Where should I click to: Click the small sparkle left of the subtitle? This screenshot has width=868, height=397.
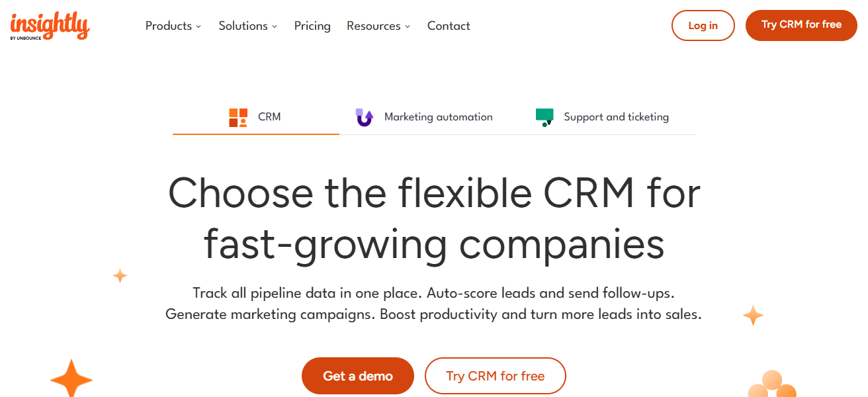pyautogui.click(x=120, y=276)
